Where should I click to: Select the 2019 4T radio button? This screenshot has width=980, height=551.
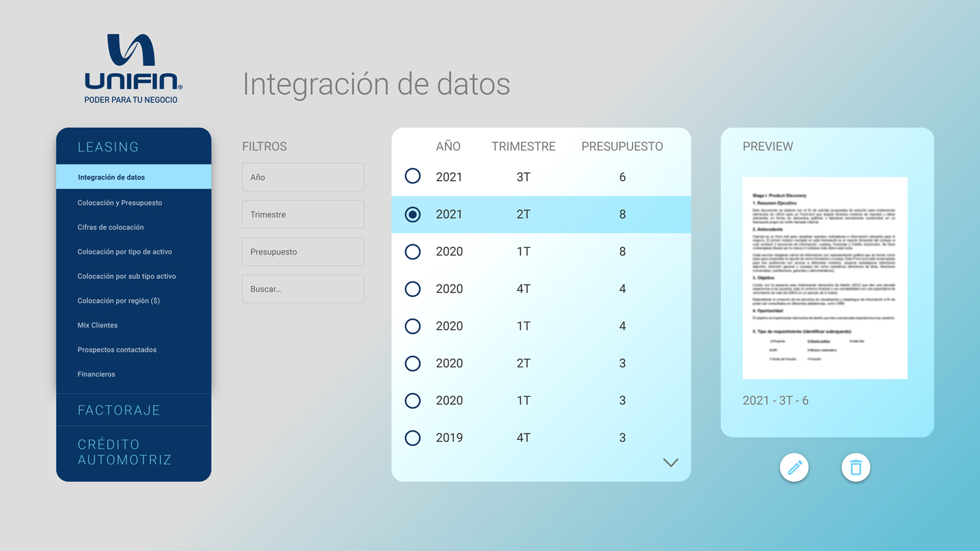pyautogui.click(x=412, y=437)
